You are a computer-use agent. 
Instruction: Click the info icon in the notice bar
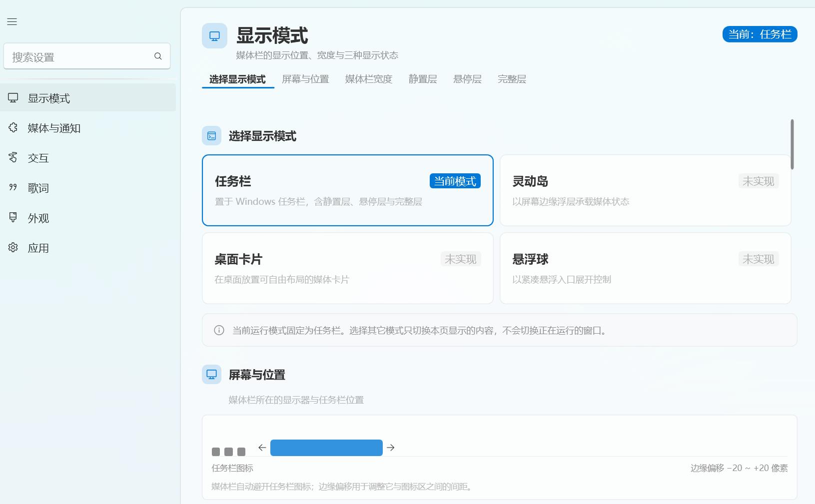[x=219, y=330]
